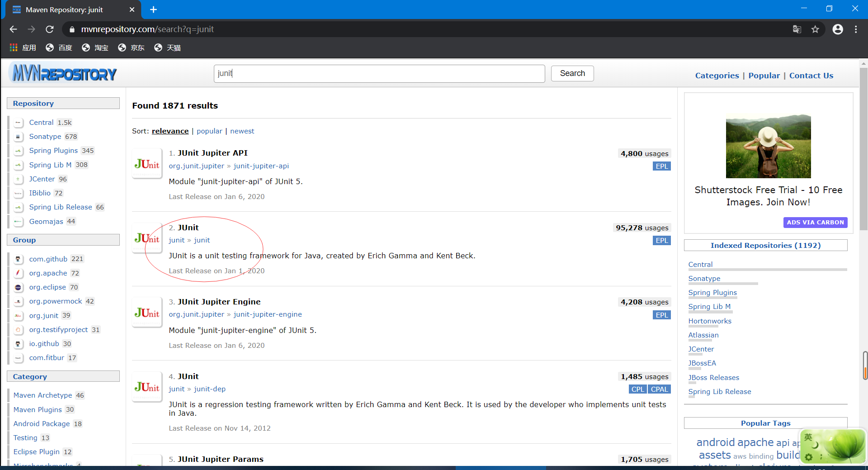Open Indexed Repositories (1192) header link
This screenshot has height=470, width=868.
pyautogui.click(x=765, y=245)
